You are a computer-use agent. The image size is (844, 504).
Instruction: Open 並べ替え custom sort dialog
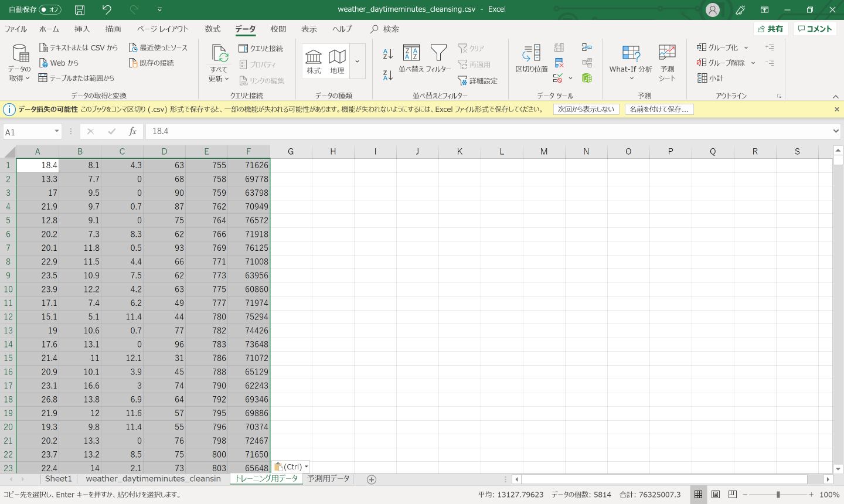pyautogui.click(x=411, y=59)
